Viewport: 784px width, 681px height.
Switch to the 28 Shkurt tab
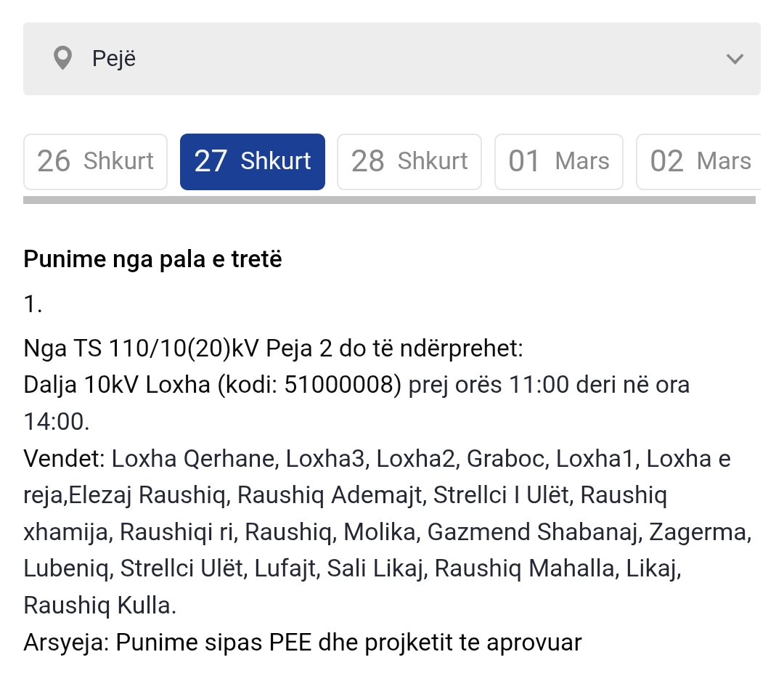[x=409, y=161]
